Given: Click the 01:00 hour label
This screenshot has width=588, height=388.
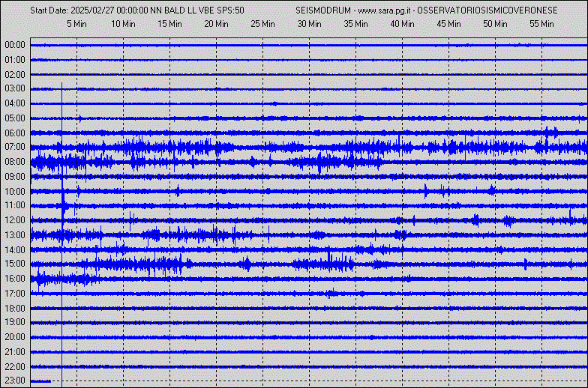Looking at the screenshot, I should [x=15, y=60].
